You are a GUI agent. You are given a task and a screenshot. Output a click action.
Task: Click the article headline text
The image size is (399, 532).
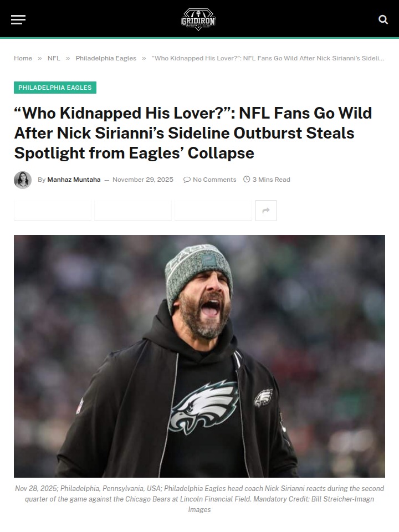pyautogui.click(x=193, y=133)
